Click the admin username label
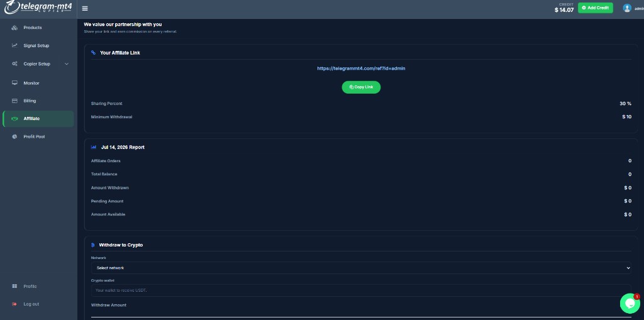Image resolution: width=644 pixels, height=320 pixels. pyautogui.click(x=639, y=8)
